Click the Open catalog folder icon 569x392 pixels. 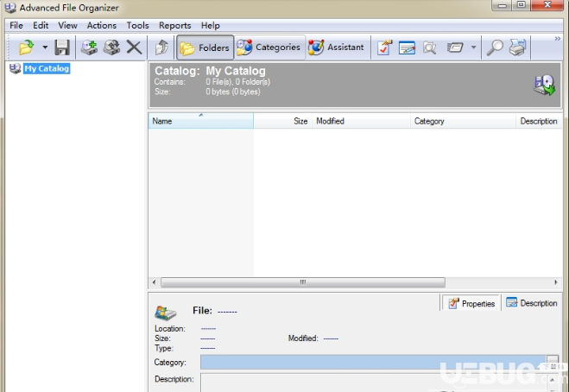tap(26, 47)
